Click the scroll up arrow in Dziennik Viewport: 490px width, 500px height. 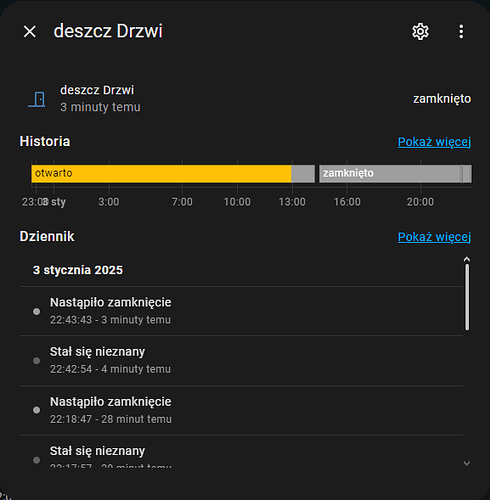[x=467, y=259]
